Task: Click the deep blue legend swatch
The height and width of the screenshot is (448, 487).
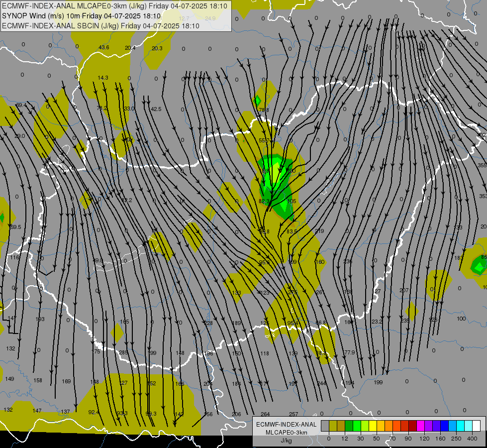Action: 444,426
